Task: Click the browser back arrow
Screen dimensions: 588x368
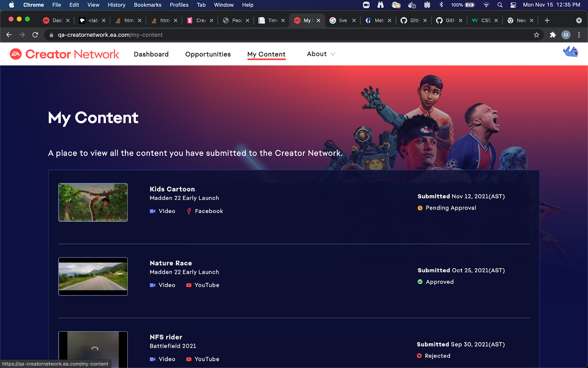Action: [9, 35]
